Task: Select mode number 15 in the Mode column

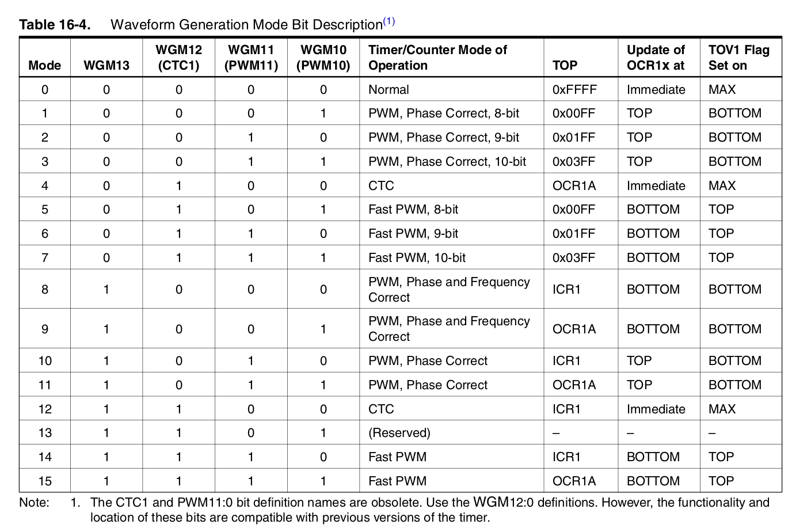Action: click(44, 481)
